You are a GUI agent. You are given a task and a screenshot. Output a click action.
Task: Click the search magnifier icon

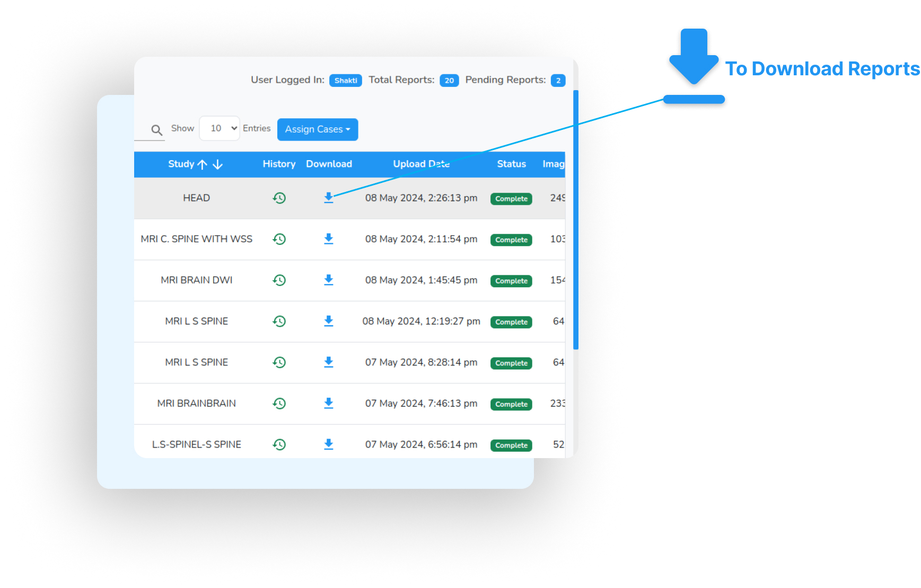coord(157,129)
